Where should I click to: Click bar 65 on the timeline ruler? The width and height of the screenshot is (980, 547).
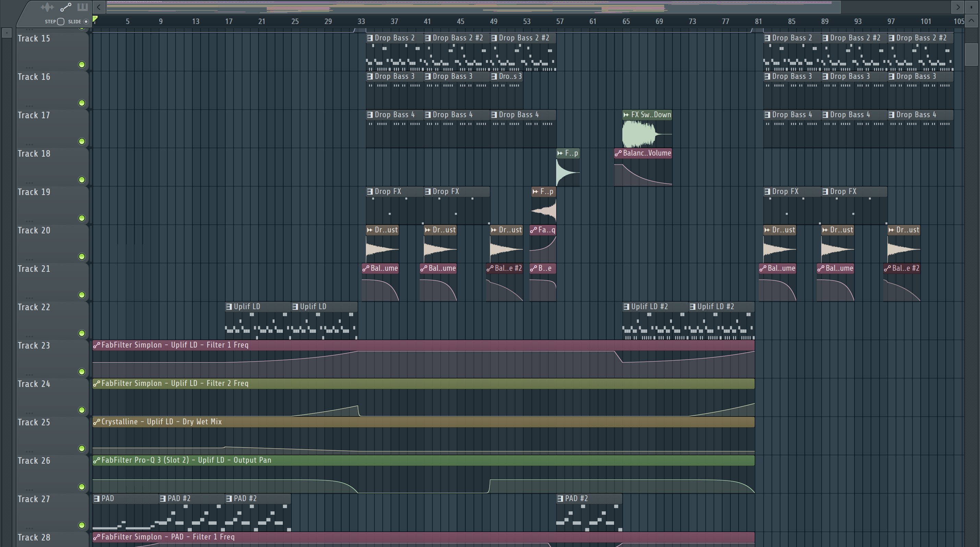pos(626,22)
